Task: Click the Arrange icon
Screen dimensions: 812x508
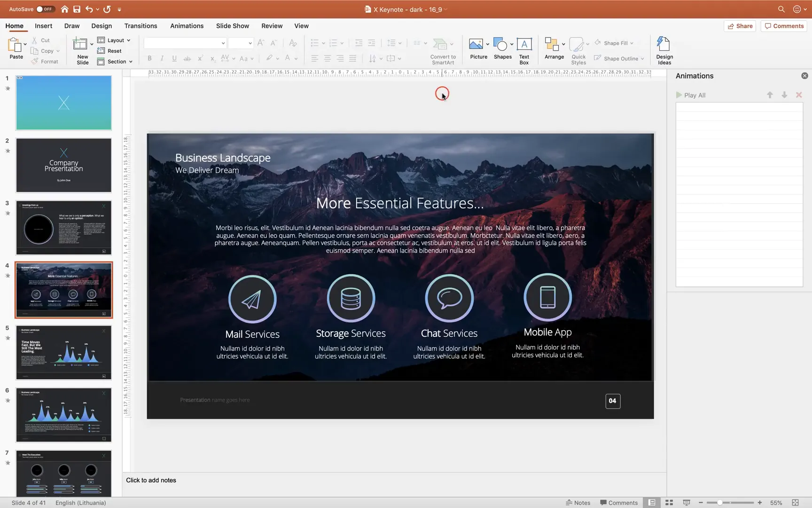Action: pos(554,48)
